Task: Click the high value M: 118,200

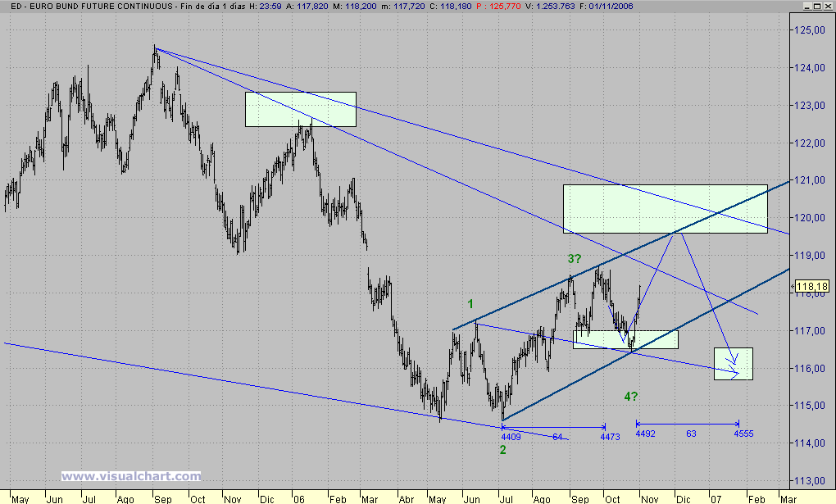Action: tap(355, 7)
